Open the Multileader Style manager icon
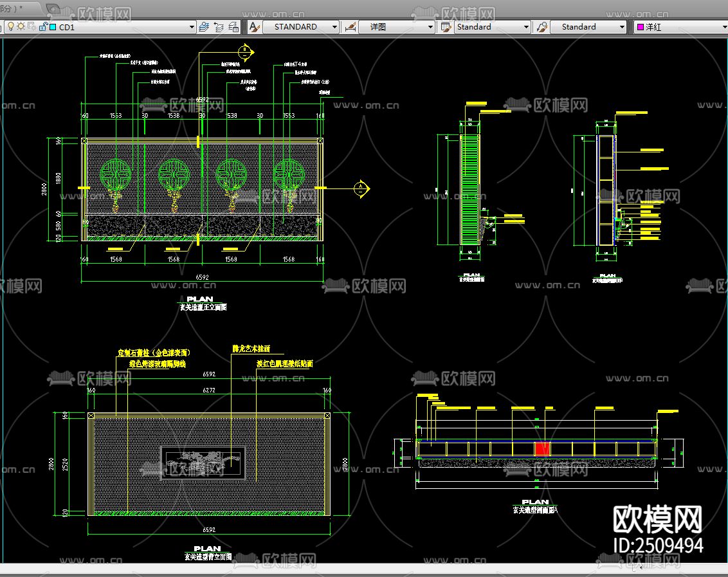The height and width of the screenshot is (577, 728). click(x=542, y=27)
